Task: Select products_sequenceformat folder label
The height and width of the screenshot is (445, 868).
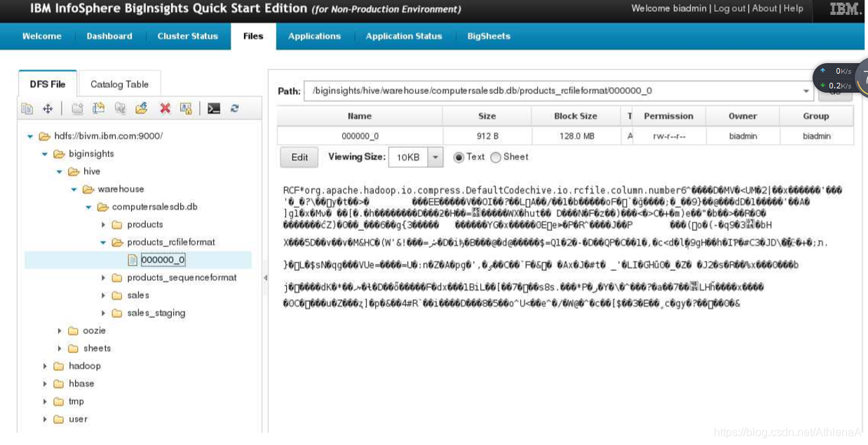Action: point(182,278)
